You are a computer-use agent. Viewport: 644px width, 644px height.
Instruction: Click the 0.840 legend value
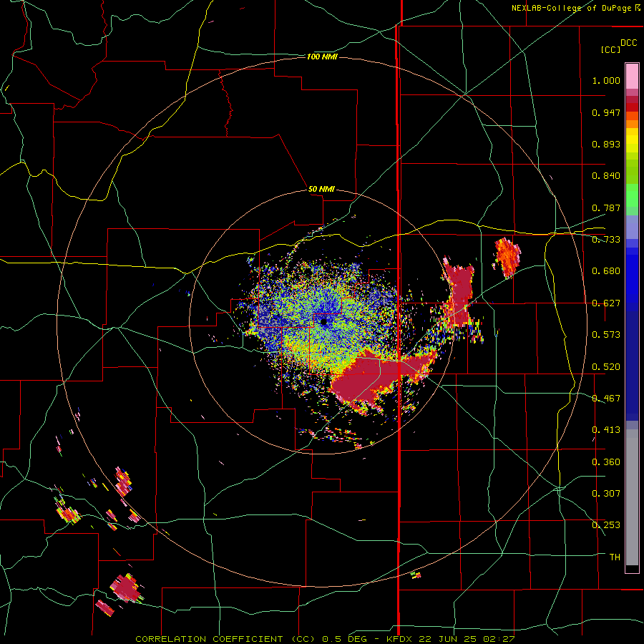(606, 176)
